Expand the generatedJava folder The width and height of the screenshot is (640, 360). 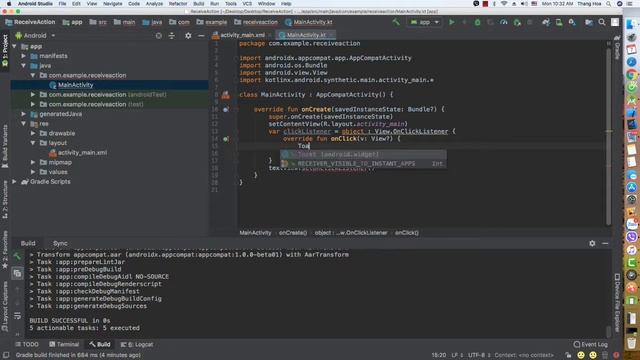(x=24, y=114)
